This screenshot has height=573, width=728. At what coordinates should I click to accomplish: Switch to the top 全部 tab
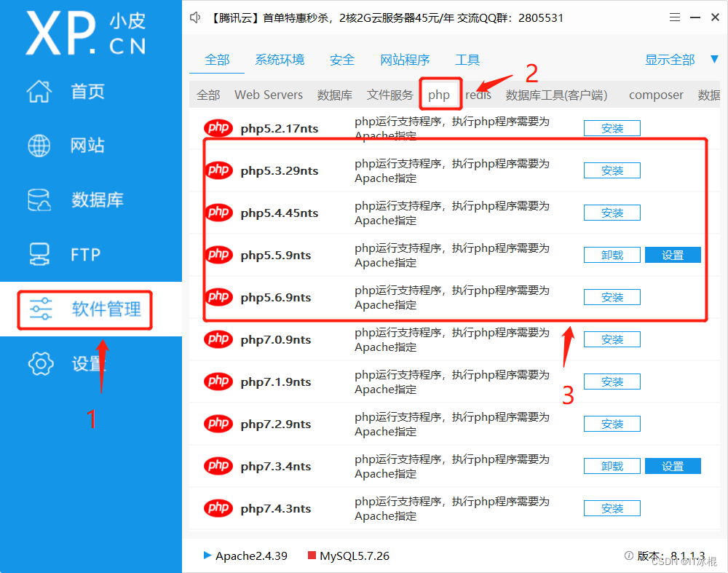click(217, 60)
